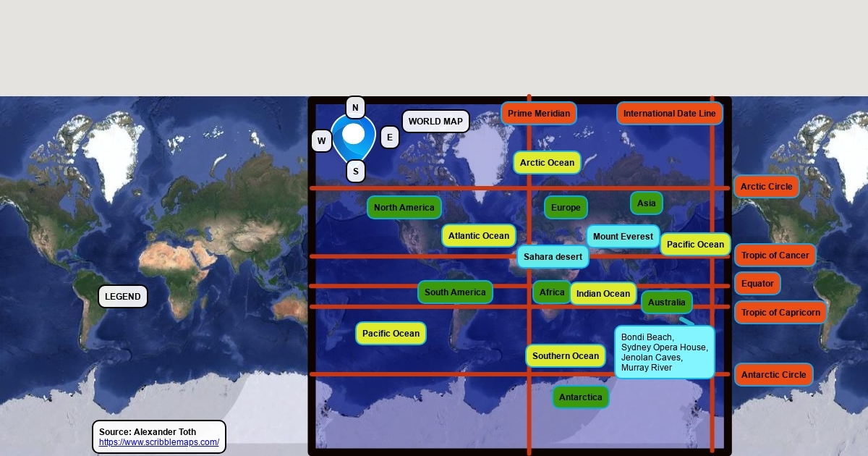Click the W compass label
The width and height of the screenshot is (868, 456).
tap(321, 141)
